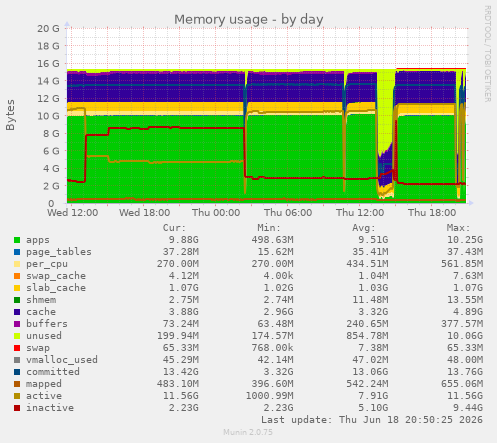Click the 'Wed 18:00' time label
This screenshot has height=443, width=497.
point(145,213)
